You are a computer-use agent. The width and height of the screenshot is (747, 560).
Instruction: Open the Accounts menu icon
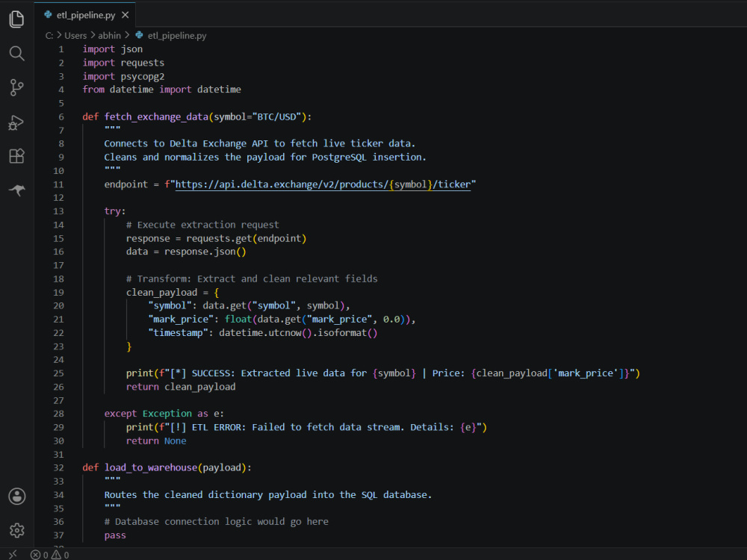(x=16, y=497)
